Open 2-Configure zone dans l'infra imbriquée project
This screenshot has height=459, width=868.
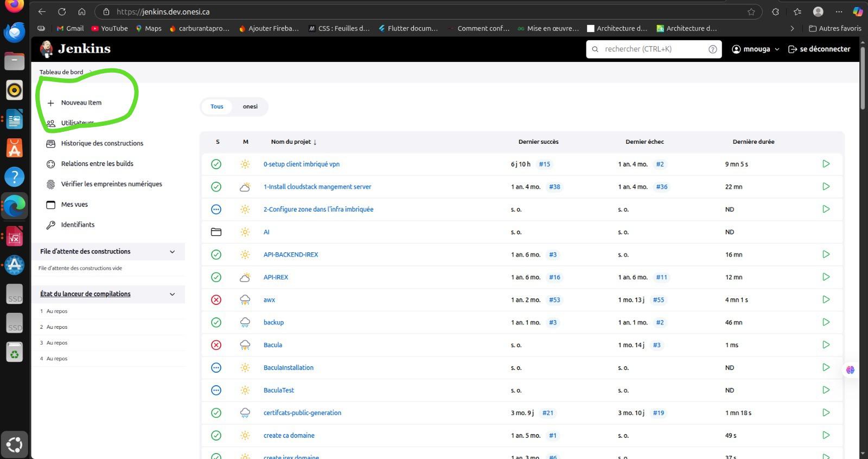click(x=318, y=209)
